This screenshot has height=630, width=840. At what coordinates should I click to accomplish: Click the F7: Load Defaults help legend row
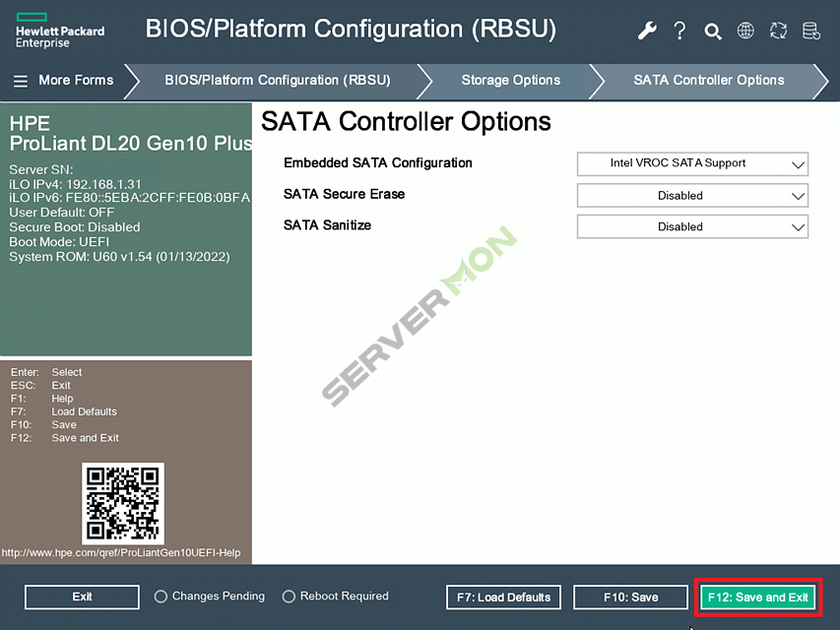pyautogui.click(x=64, y=411)
